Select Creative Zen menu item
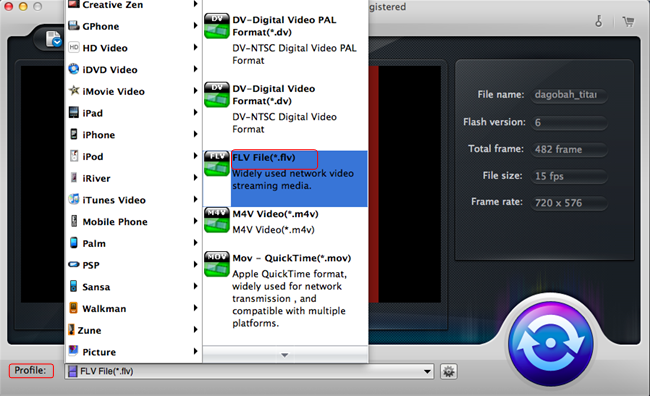Screen dimensions: 650x396 (133, 5)
